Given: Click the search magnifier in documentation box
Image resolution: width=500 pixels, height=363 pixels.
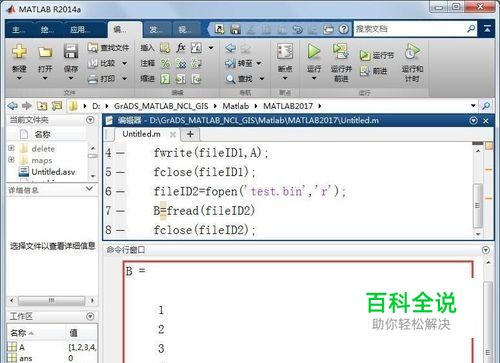Looking at the screenshot, I should 471,29.
